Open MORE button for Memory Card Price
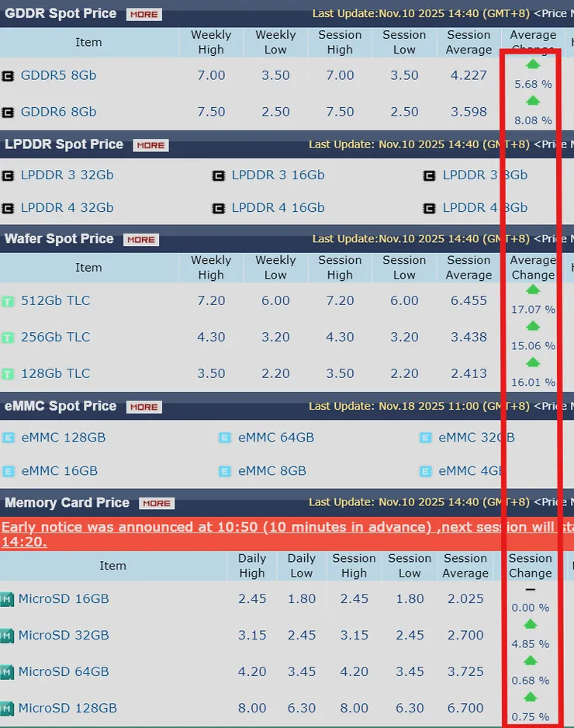 [157, 503]
